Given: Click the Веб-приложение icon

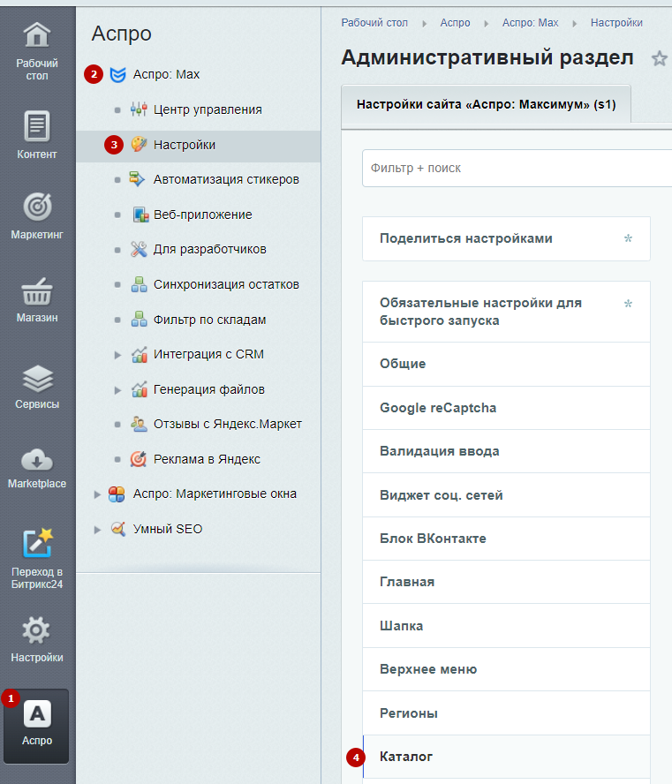Looking at the screenshot, I should click(140, 215).
